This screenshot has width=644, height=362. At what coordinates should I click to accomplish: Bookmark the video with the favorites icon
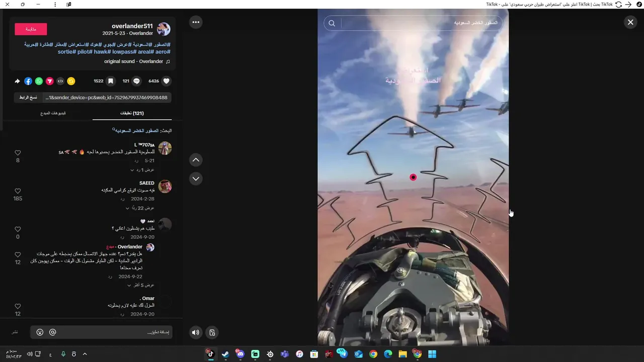click(111, 81)
